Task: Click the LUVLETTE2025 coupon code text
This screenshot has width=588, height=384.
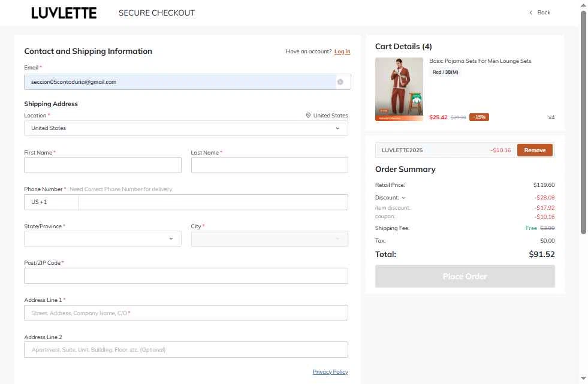Action: (x=402, y=150)
